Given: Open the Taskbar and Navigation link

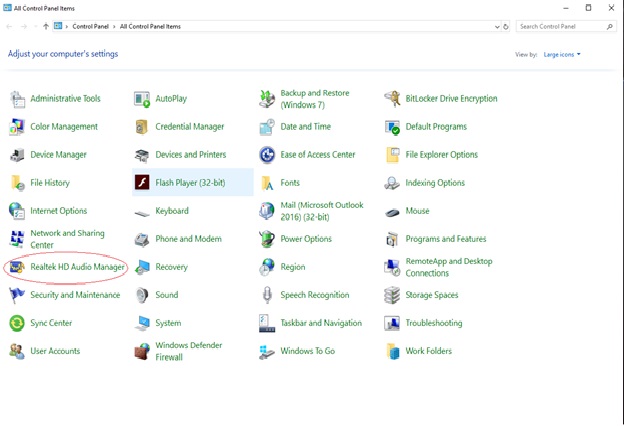Looking at the screenshot, I should 321,323.
